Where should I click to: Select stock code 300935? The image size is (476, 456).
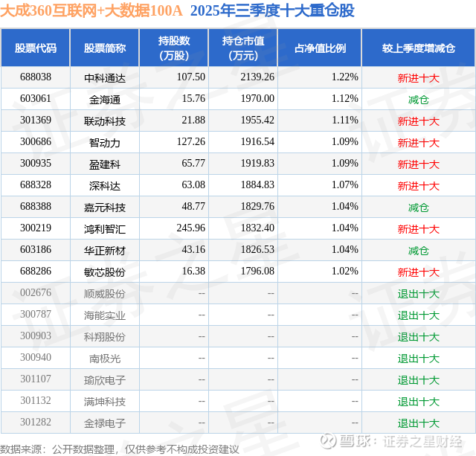coord(36,163)
